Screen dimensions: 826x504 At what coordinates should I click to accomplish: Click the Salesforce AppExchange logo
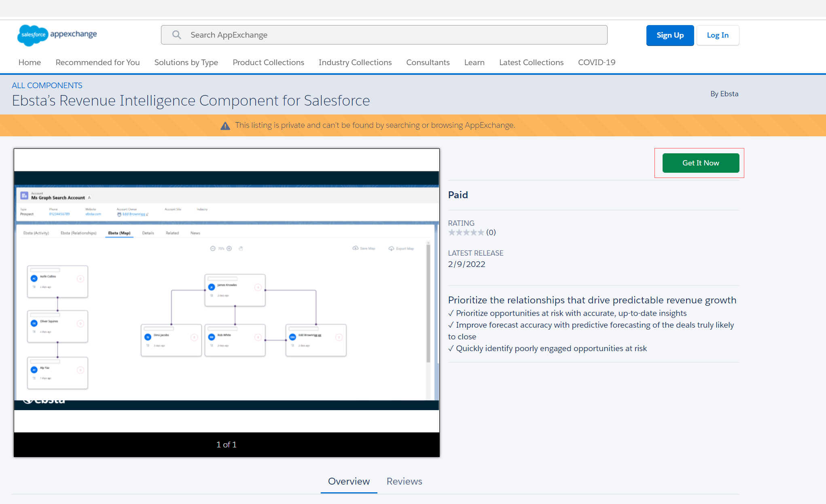(x=57, y=35)
